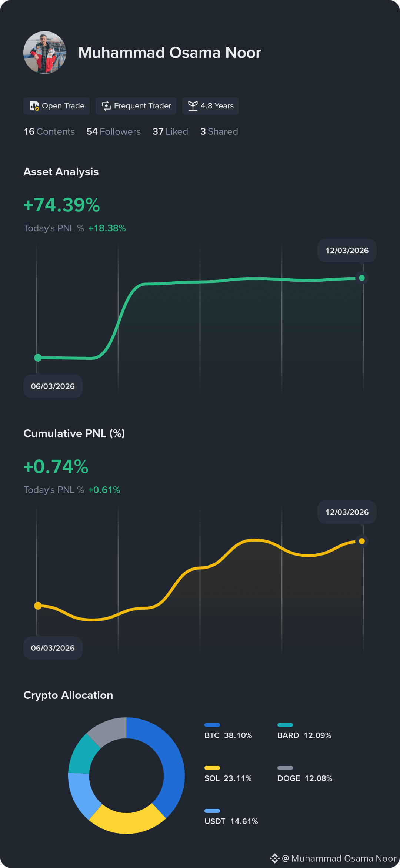Image resolution: width=400 pixels, height=868 pixels.
Task: Select the BARD teal legend swatch
Action: pyautogui.click(x=285, y=725)
